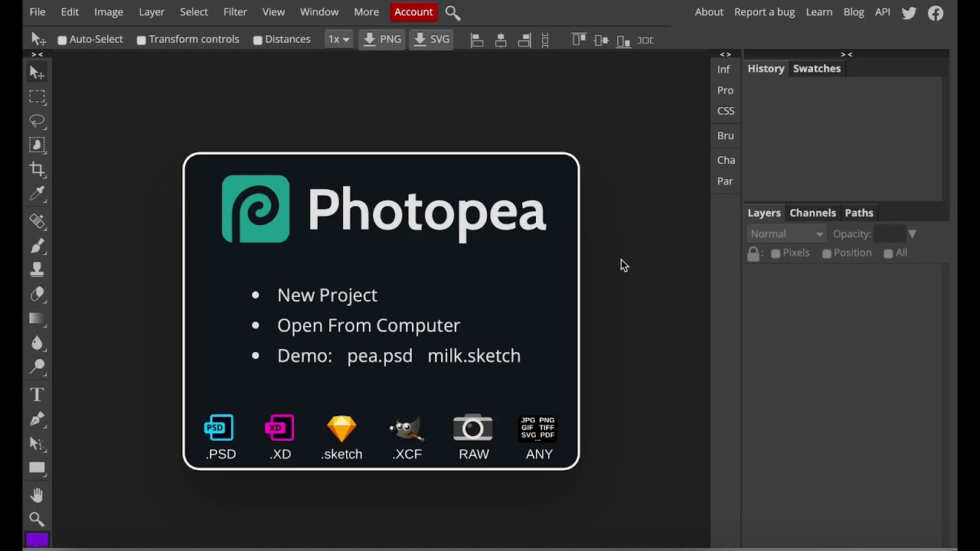This screenshot has width=980, height=551.
Task: Open the Normal blend mode dropdown
Action: pos(786,234)
